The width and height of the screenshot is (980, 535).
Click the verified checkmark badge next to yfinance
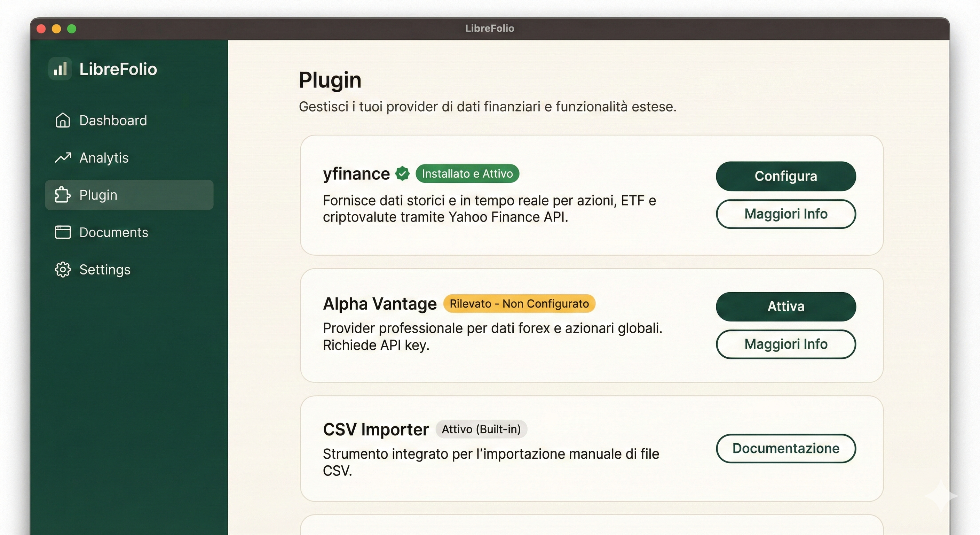click(402, 173)
